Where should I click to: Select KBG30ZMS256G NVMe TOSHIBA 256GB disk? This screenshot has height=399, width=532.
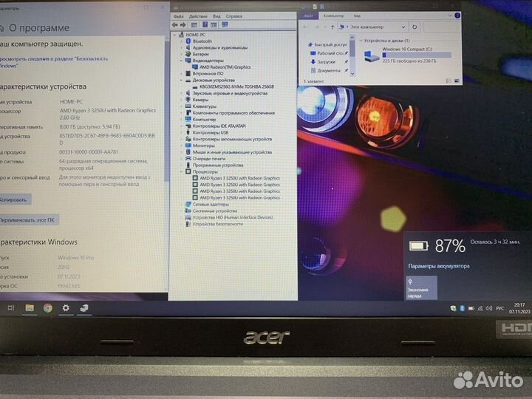click(x=236, y=86)
